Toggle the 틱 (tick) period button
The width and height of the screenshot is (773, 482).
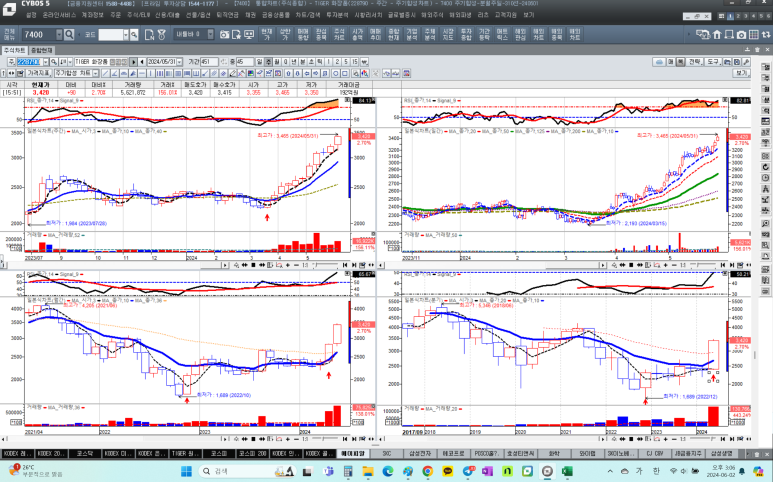click(320, 62)
